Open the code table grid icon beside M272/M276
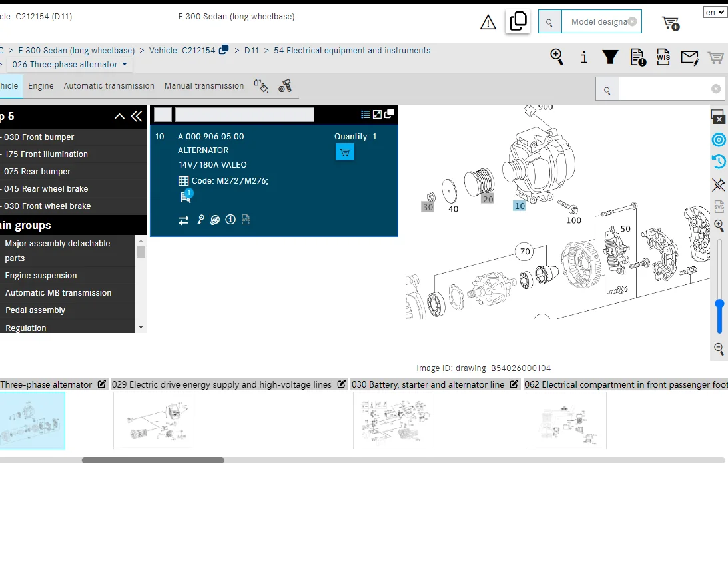728x580 pixels. coord(183,181)
